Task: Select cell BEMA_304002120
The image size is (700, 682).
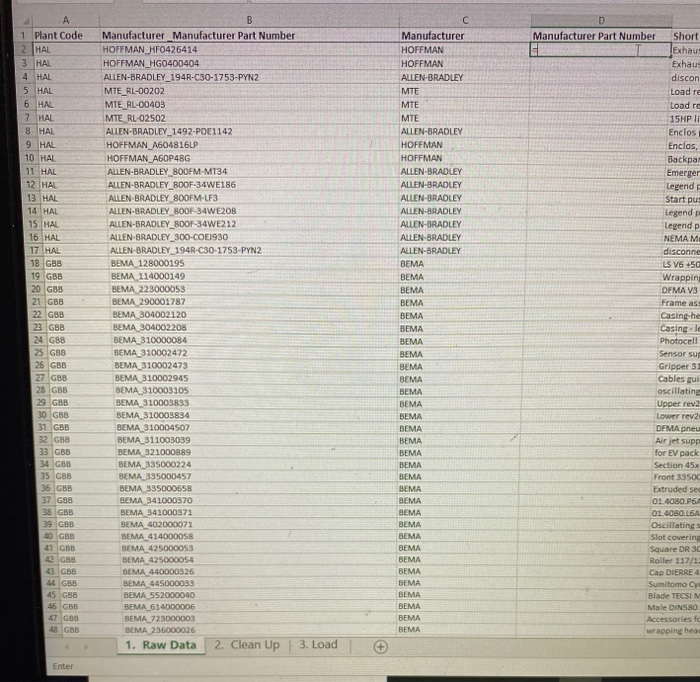Action: click(x=255, y=315)
